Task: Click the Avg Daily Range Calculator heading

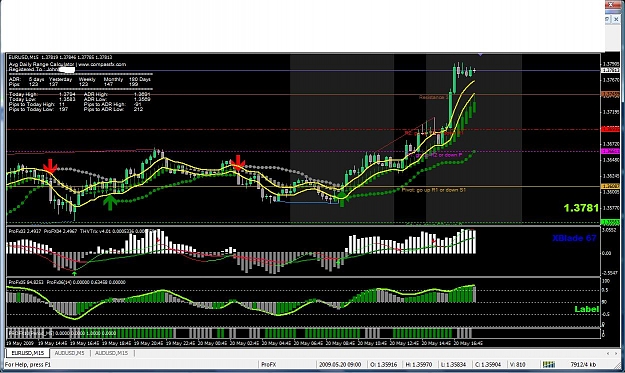Action: (68, 64)
